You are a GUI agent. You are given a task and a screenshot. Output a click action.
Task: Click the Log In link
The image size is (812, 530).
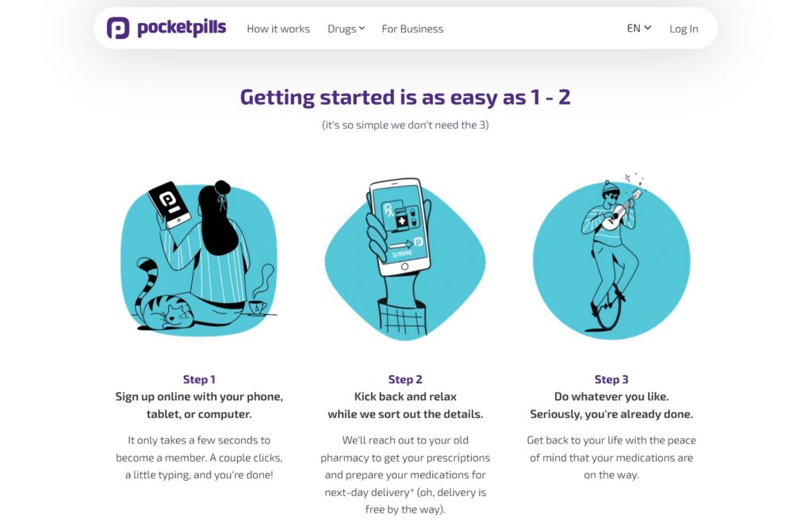[x=684, y=29]
